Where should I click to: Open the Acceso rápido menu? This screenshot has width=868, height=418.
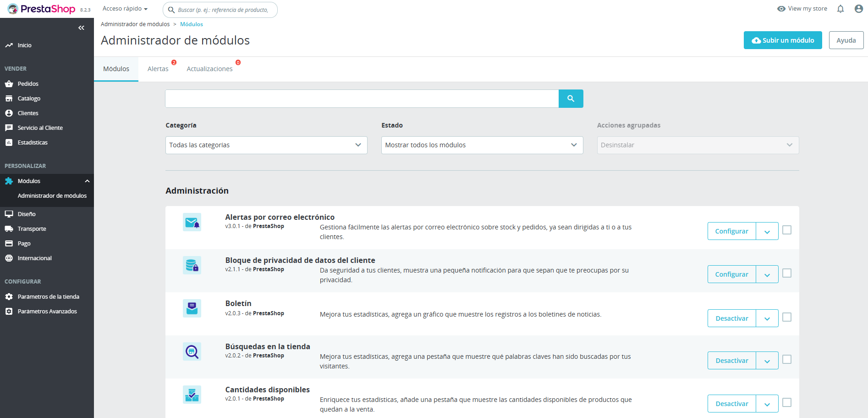pyautogui.click(x=125, y=9)
